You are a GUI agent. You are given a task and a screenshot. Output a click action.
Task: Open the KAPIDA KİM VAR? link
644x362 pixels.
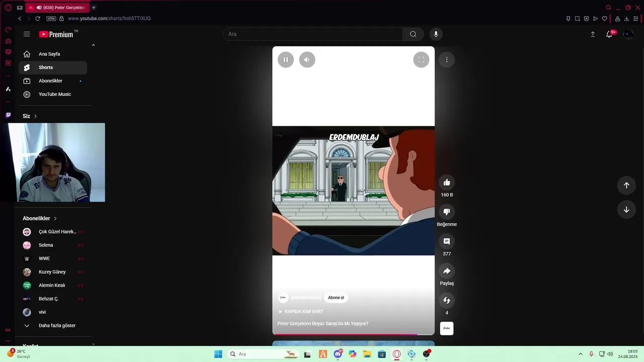(x=301, y=312)
